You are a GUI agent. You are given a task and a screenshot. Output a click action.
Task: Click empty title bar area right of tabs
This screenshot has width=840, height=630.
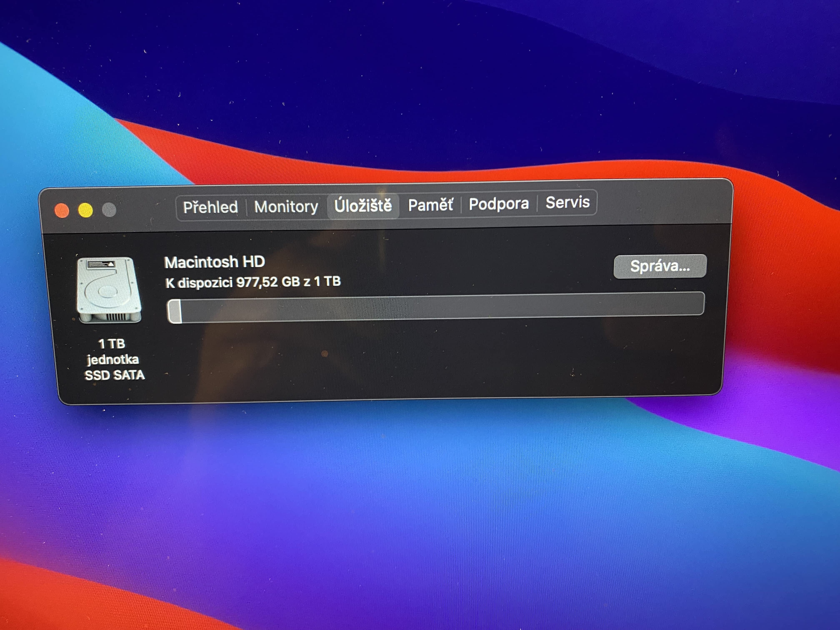point(661,203)
